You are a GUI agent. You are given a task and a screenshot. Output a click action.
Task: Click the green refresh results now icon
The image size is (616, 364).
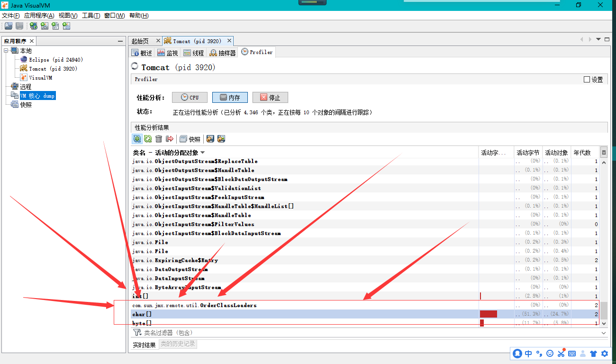point(148,139)
